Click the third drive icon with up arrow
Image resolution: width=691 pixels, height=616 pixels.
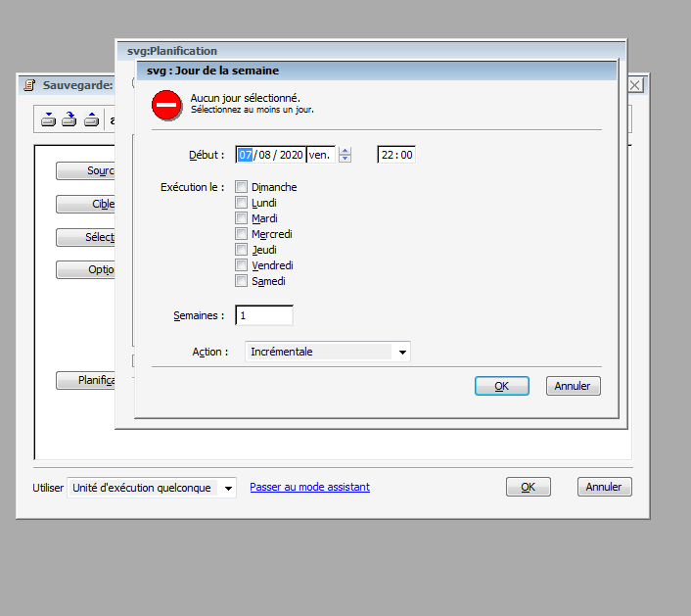pyautogui.click(x=91, y=119)
